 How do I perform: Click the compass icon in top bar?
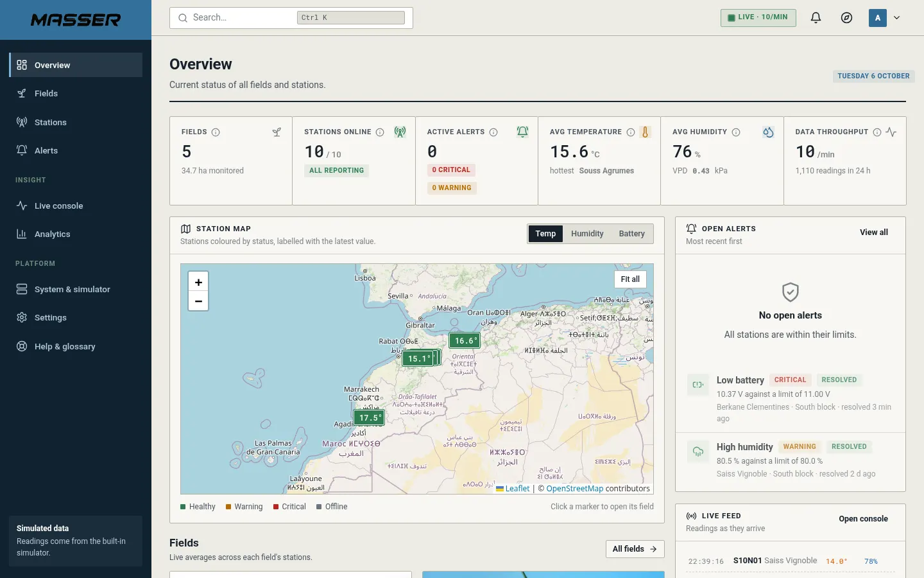846,18
